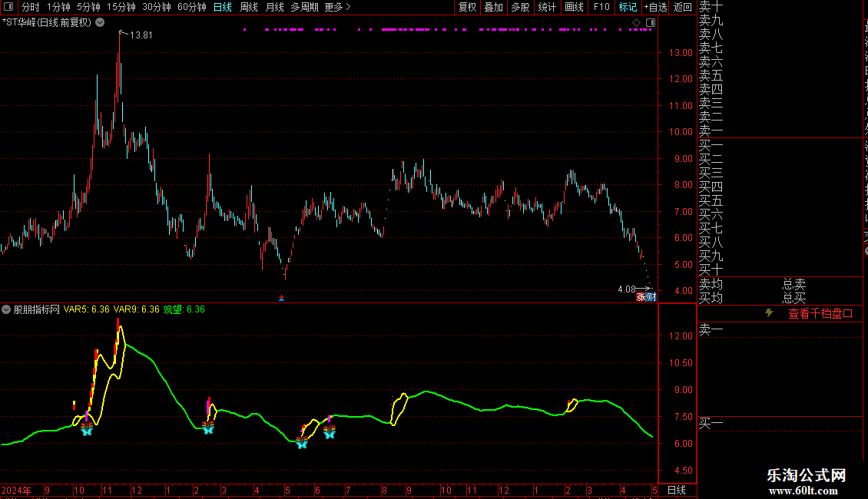Click the 总买 label
The image size is (868, 499).
click(793, 298)
